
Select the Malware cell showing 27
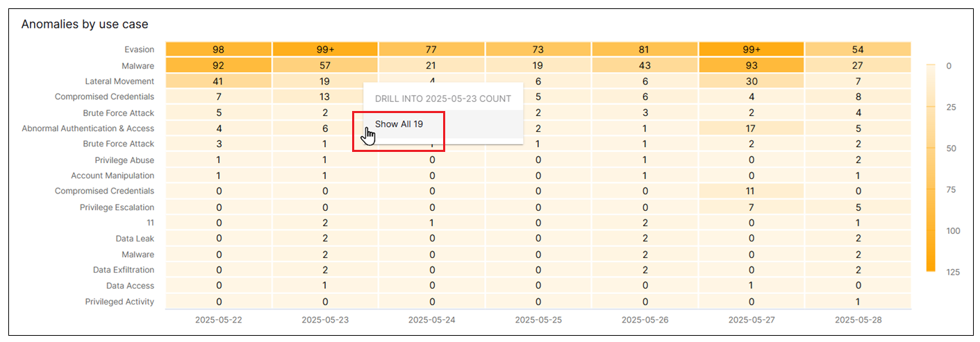858,66
